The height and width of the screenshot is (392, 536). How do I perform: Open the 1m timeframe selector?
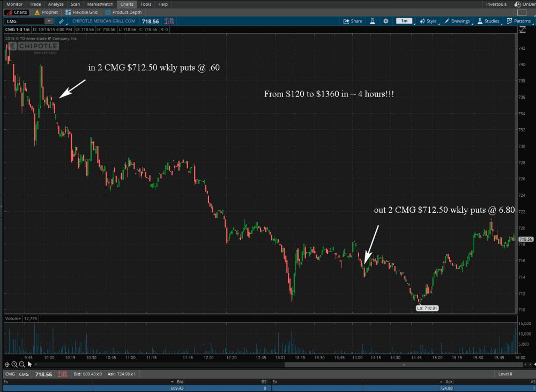click(x=404, y=21)
